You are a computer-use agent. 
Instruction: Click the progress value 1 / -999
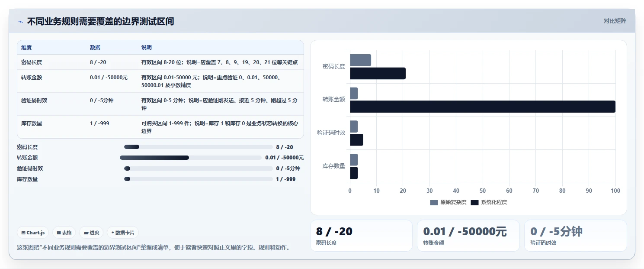tap(286, 179)
